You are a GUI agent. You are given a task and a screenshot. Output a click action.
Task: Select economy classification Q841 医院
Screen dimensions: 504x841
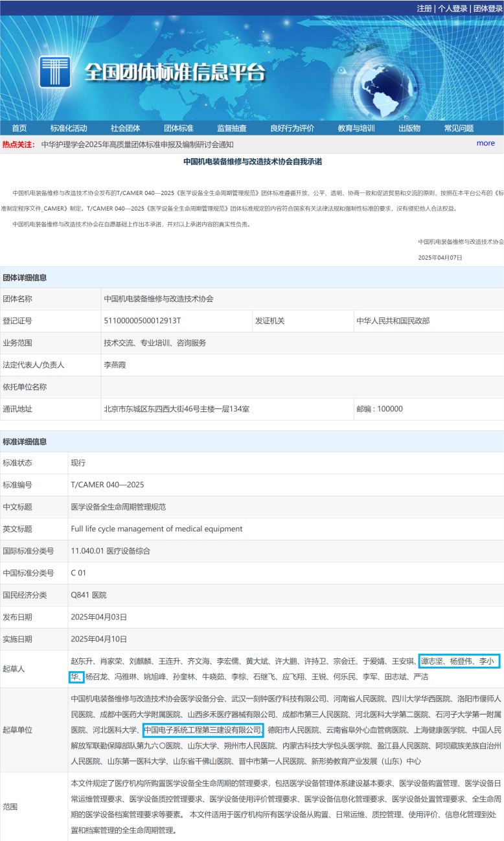click(89, 595)
